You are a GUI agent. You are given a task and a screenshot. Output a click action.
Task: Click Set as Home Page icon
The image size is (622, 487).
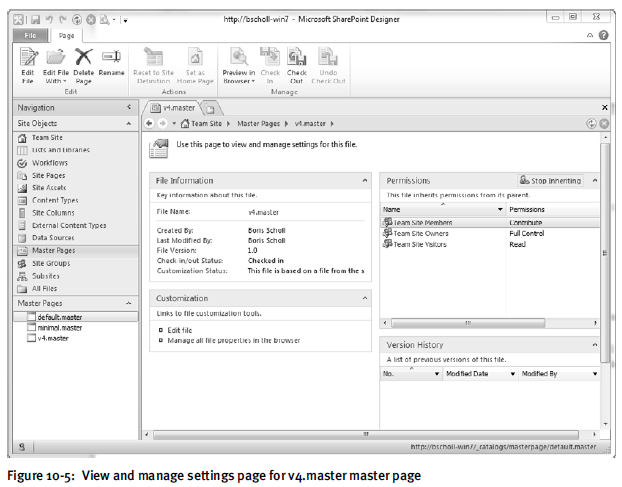click(x=195, y=57)
